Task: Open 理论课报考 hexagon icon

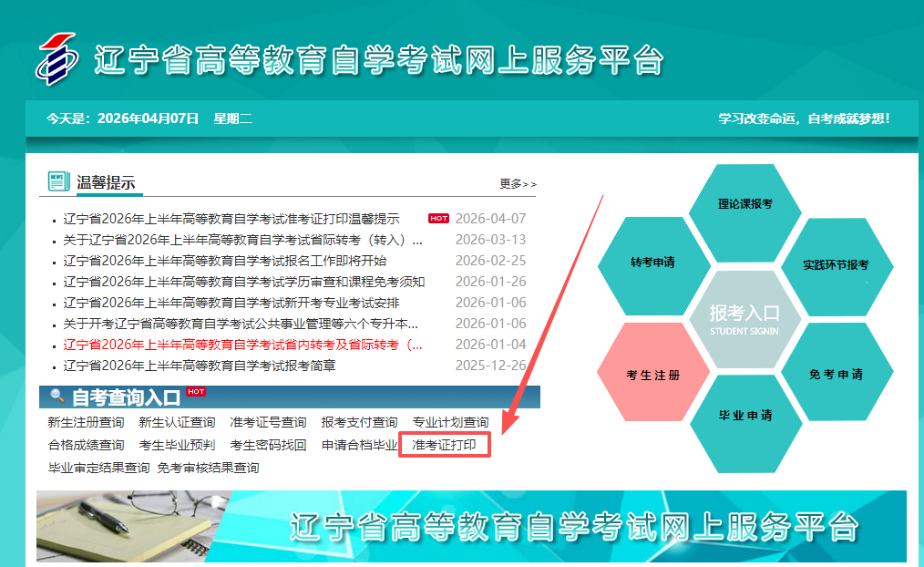Action: [x=746, y=205]
